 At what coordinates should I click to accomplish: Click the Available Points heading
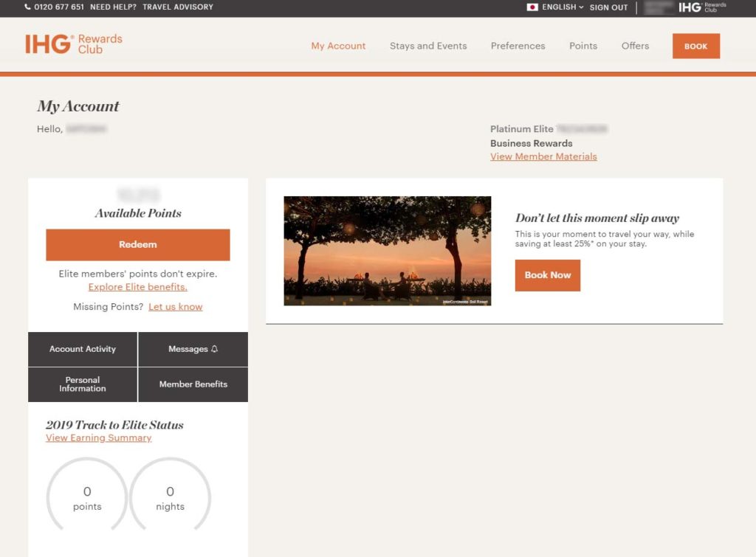click(x=138, y=213)
